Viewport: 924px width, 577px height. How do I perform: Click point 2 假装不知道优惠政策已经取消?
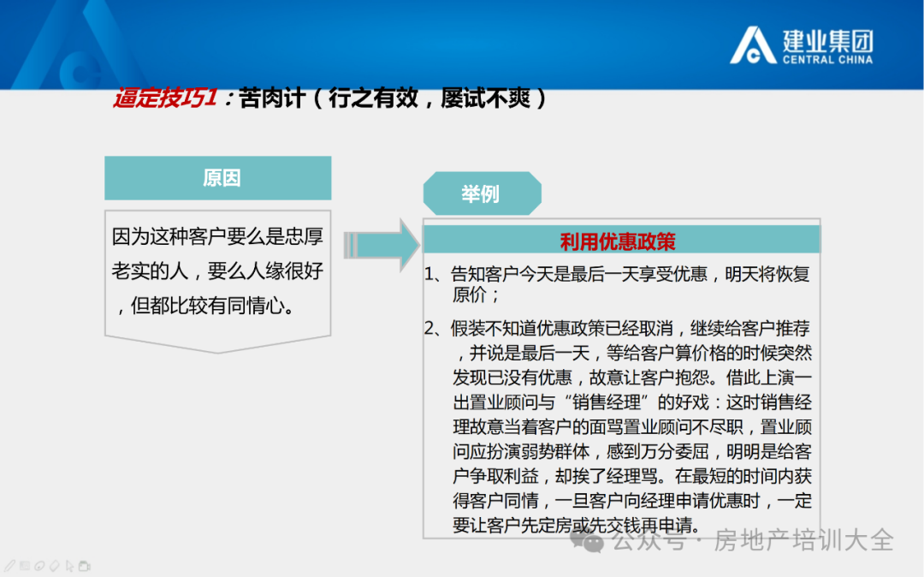click(618, 328)
